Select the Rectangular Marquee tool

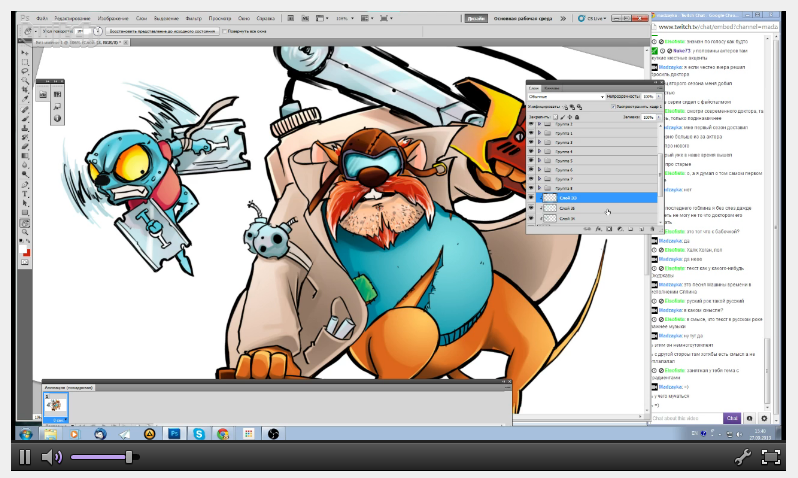click(x=24, y=62)
